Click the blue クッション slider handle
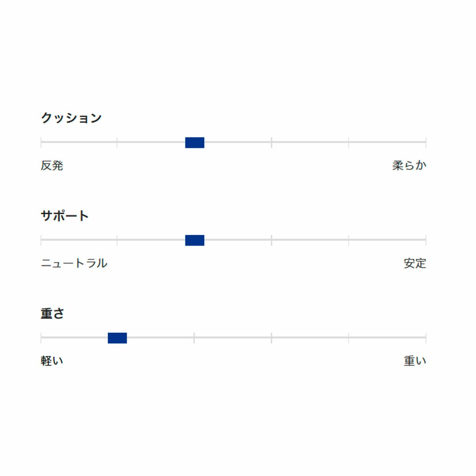The height and width of the screenshot is (476, 476). tap(195, 142)
